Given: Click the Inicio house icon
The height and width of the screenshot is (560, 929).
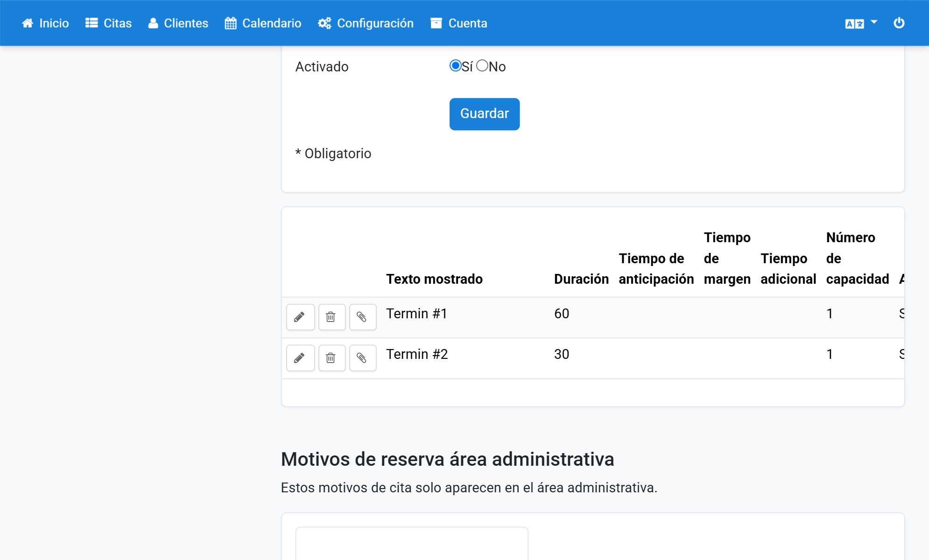Looking at the screenshot, I should [28, 23].
